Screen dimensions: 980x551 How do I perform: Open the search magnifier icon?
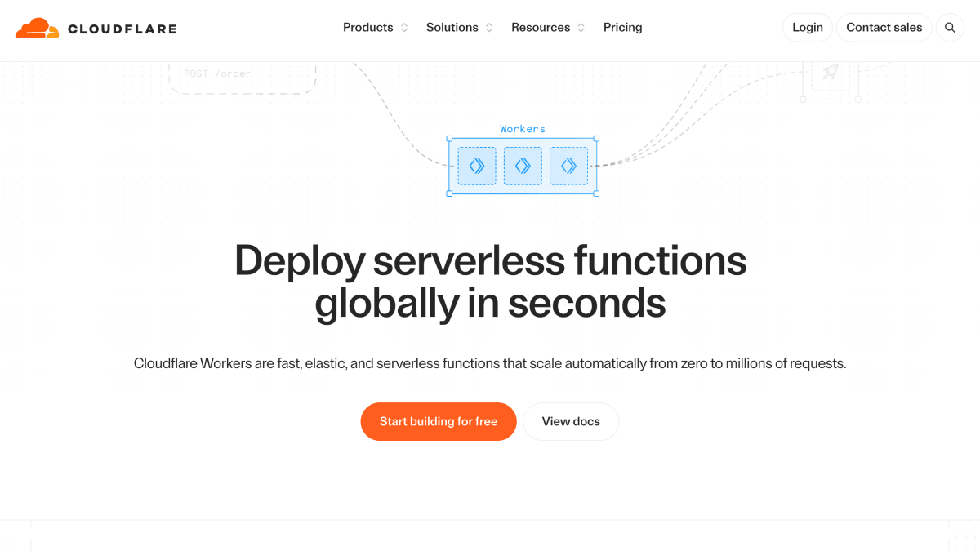(x=950, y=28)
